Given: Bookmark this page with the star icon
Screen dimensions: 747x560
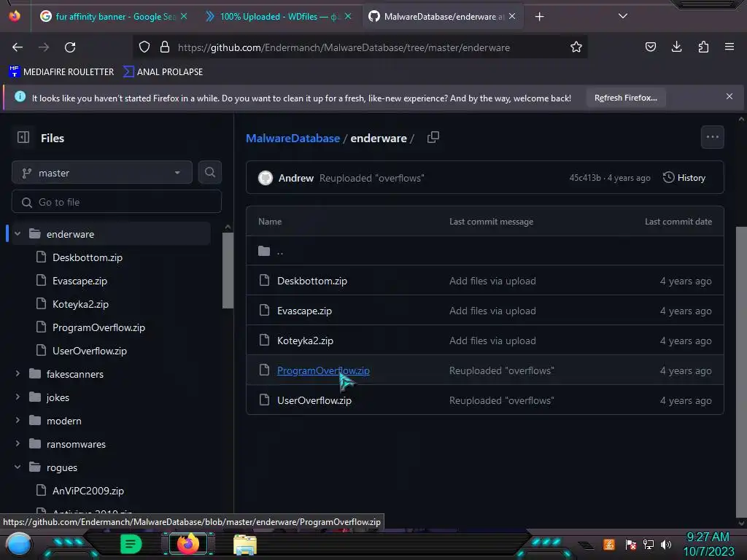Looking at the screenshot, I should [x=576, y=47].
